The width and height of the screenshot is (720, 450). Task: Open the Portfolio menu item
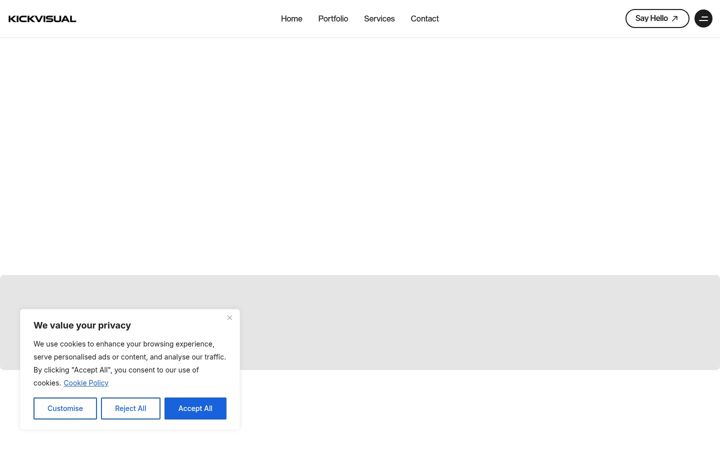pyautogui.click(x=333, y=19)
